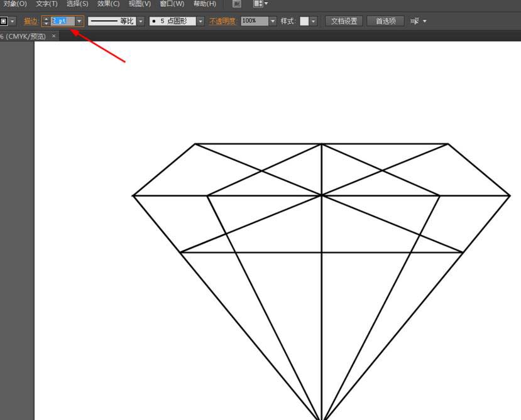This screenshot has height=420, width=521.
Task: Open the 不透明度 opacity panel link
Action: 222,21
